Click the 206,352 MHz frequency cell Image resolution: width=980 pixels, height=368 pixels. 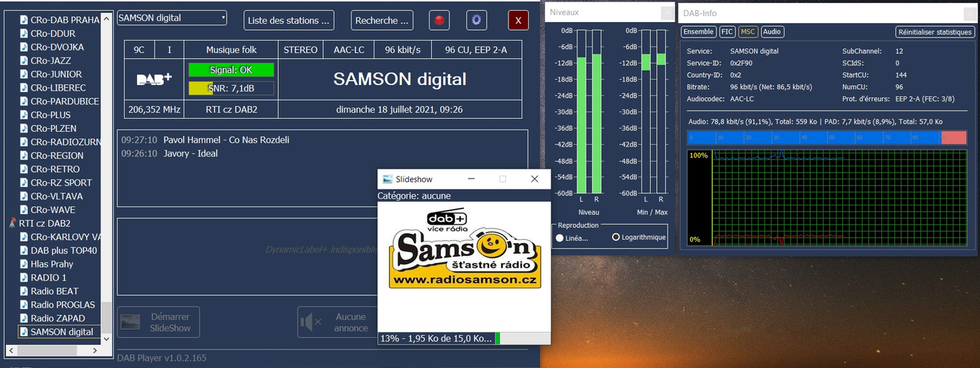(154, 110)
